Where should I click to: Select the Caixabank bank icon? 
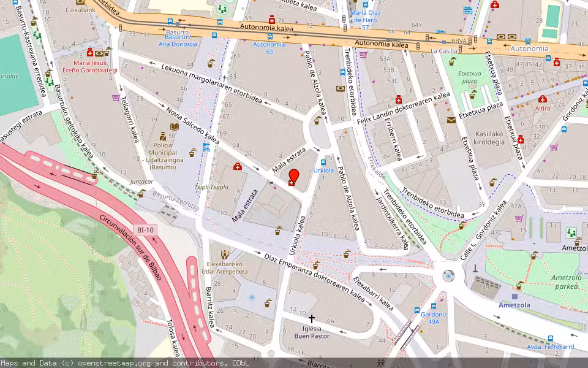[x=80, y=3]
